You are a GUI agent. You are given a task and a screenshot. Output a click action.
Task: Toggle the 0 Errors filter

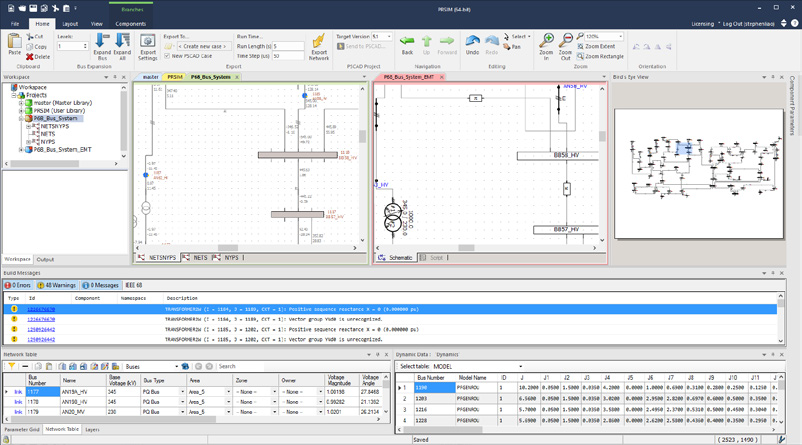point(18,285)
